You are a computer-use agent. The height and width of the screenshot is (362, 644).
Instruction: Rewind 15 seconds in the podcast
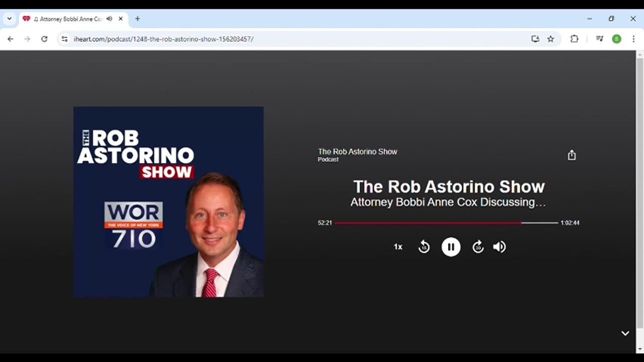424,247
